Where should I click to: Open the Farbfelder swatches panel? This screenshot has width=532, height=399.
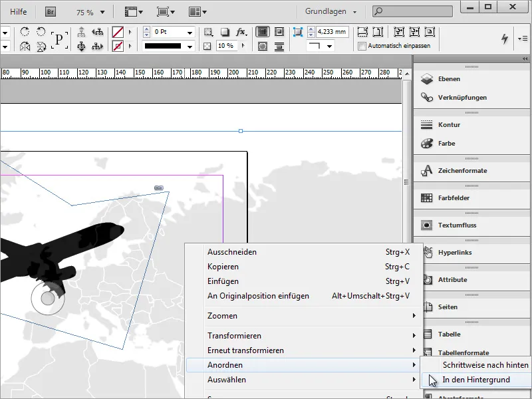coord(455,198)
